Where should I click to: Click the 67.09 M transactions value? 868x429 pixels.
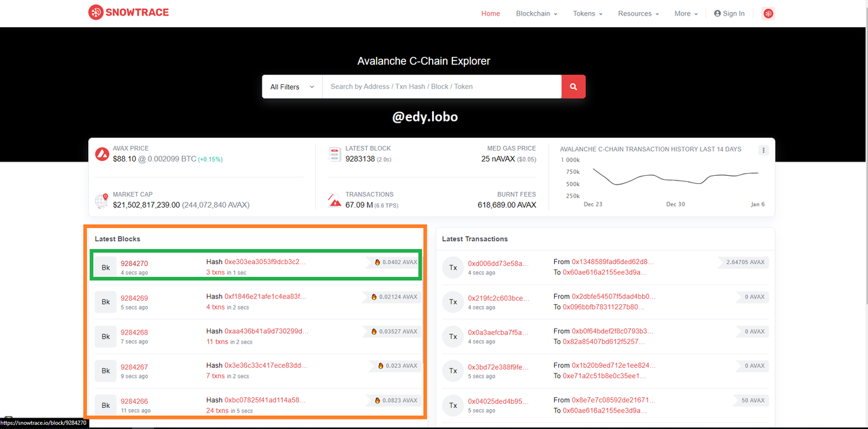pyautogui.click(x=359, y=204)
